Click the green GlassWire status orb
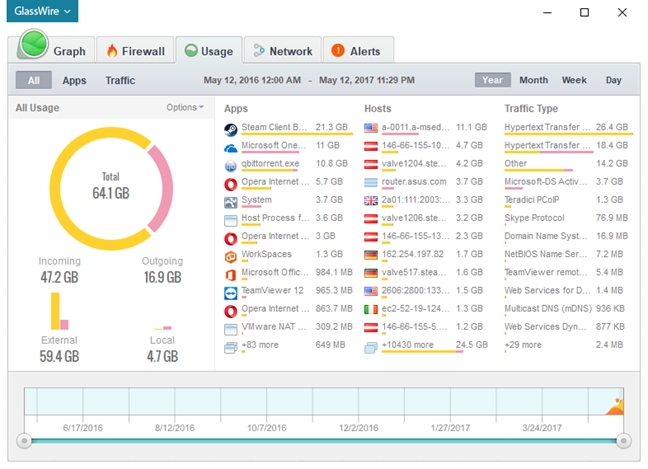The image size is (648, 469). 34,43
